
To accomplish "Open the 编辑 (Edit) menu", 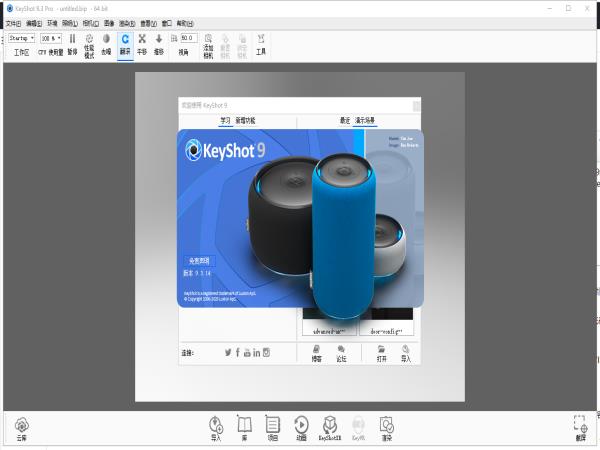I will (x=34, y=24).
